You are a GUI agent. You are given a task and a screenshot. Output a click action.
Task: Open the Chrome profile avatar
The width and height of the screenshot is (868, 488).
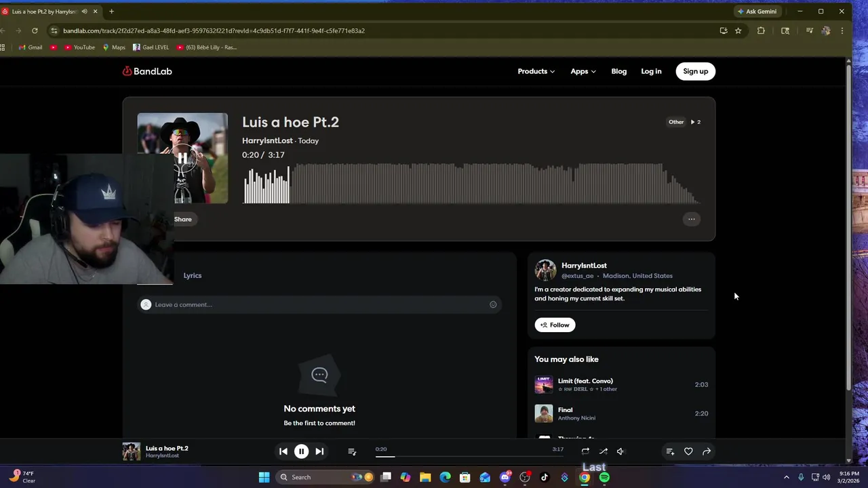click(x=825, y=30)
